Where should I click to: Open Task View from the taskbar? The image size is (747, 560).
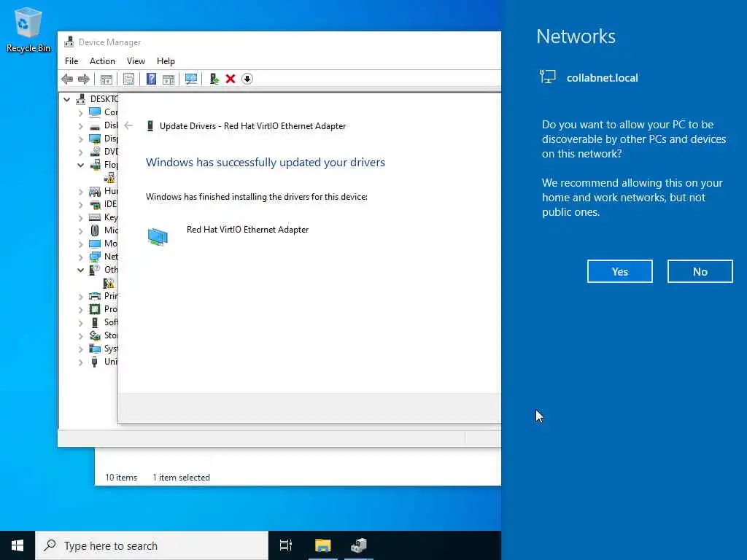[286, 545]
